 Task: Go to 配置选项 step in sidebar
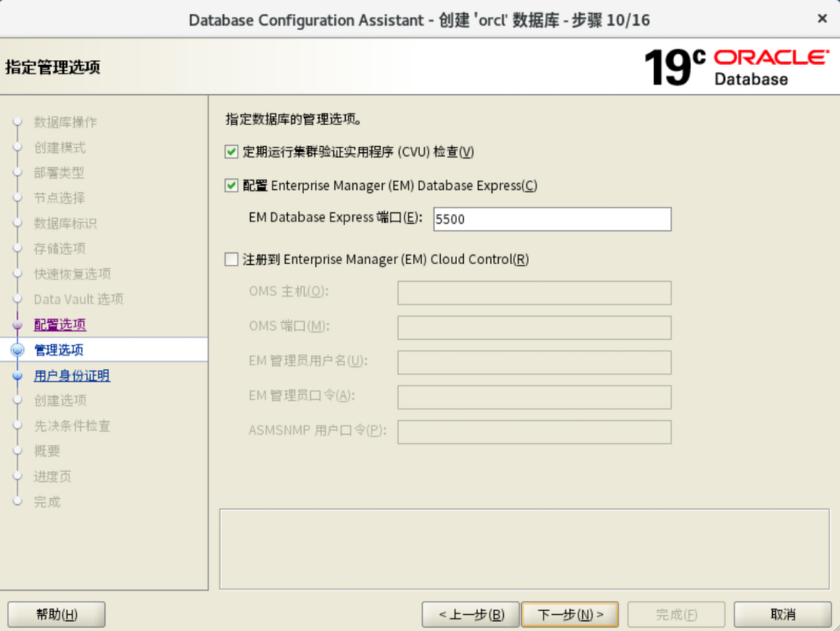pyautogui.click(x=59, y=325)
